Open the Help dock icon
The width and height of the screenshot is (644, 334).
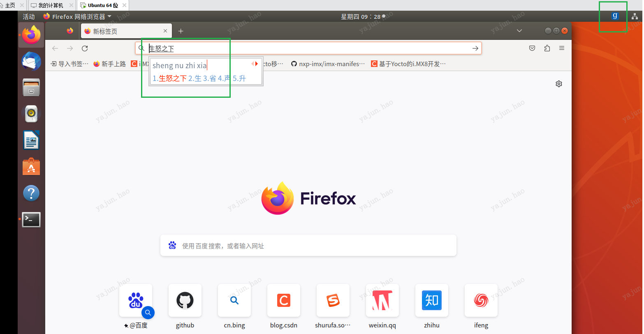31,193
